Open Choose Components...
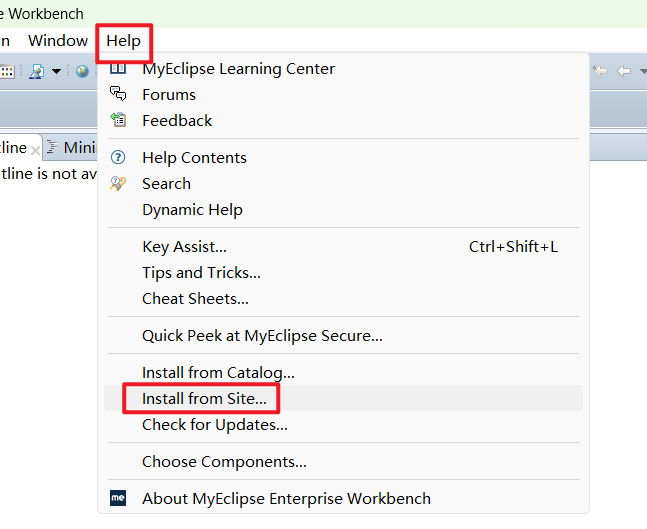The height and width of the screenshot is (529, 647). [343, 462]
